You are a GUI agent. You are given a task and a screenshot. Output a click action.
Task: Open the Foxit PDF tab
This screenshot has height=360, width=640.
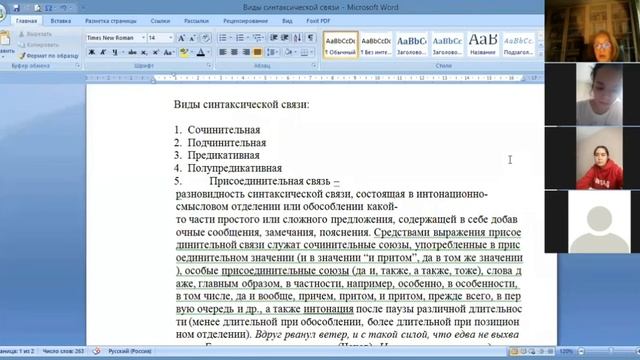318,21
